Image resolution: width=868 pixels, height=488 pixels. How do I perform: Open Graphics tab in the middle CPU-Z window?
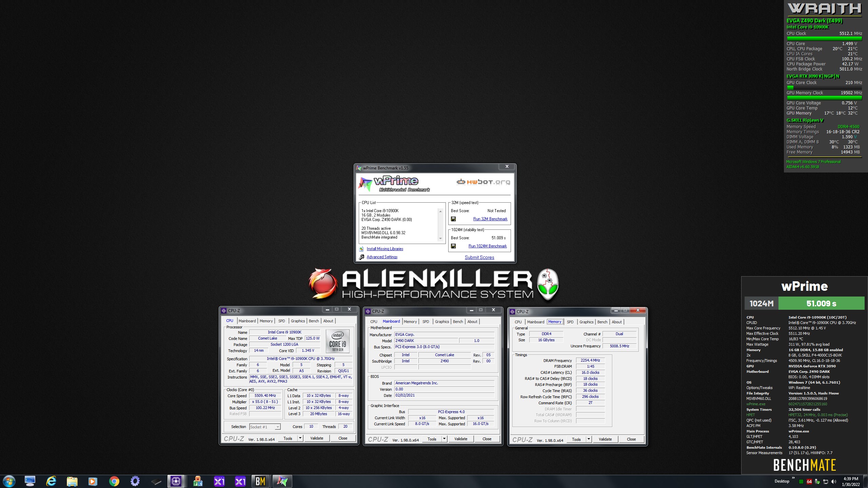click(442, 322)
